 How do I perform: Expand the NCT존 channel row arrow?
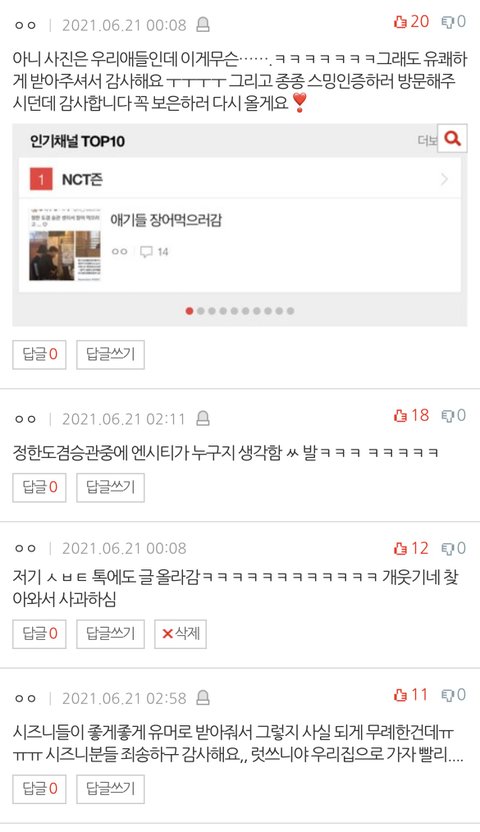(x=444, y=179)
